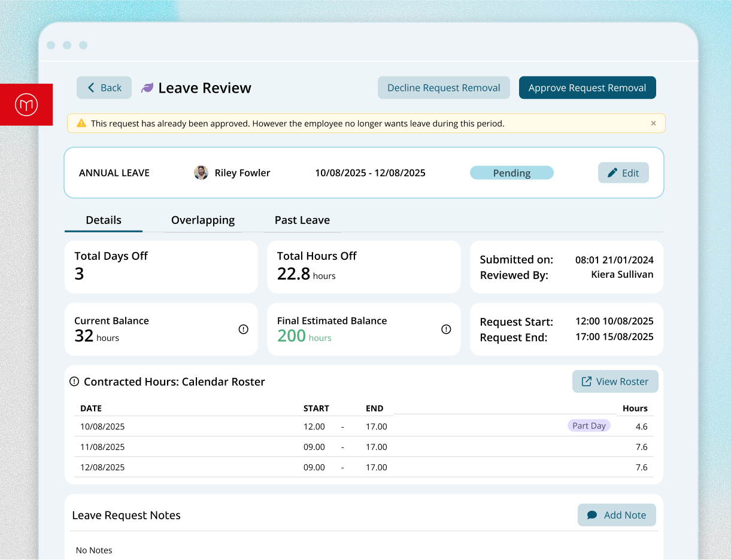Click the info icon beside Current Balance
The width and height of the screenshot is (731, 560).
(x=243, y=329)
